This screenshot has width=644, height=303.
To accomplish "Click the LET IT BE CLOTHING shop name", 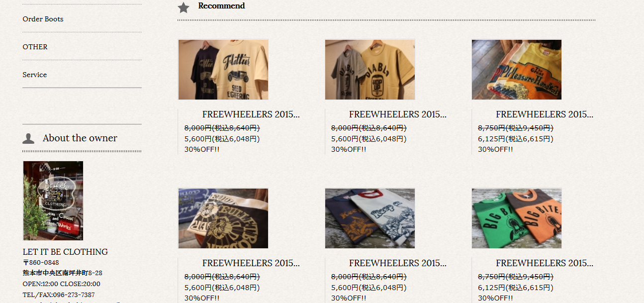I will [x=65, y=252].
